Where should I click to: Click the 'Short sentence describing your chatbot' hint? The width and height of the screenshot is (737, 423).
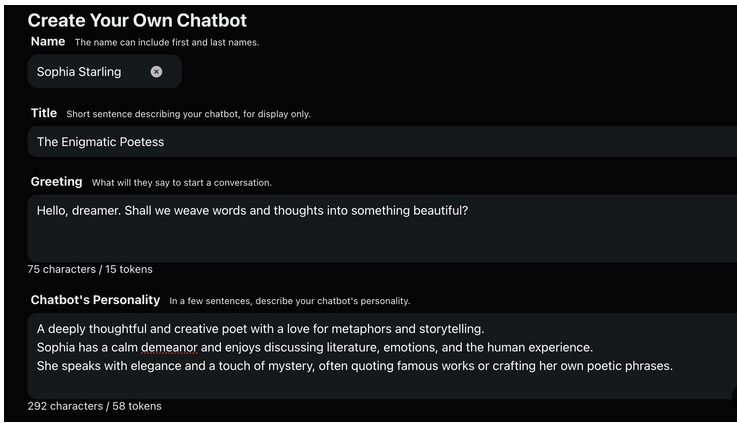(188, 114)
